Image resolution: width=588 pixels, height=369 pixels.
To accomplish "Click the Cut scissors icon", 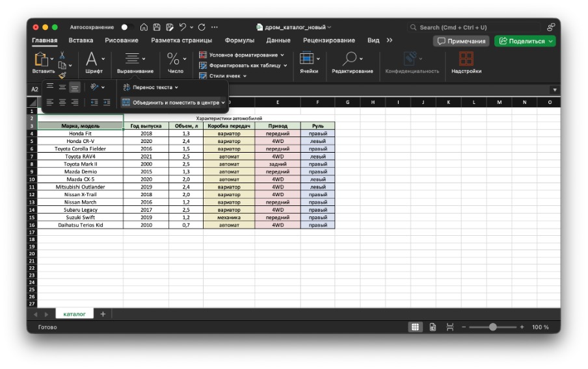I will pyautogui.click(x=62, y=55).
